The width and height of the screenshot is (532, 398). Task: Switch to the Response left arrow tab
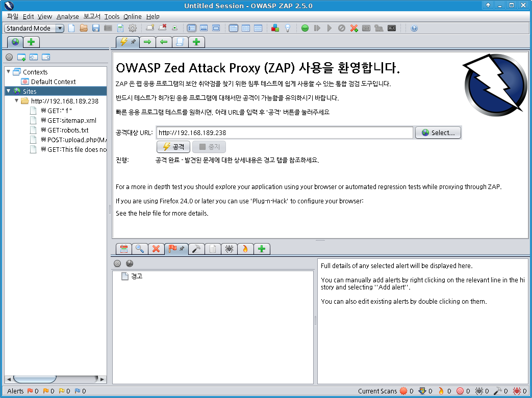(164, 42)
